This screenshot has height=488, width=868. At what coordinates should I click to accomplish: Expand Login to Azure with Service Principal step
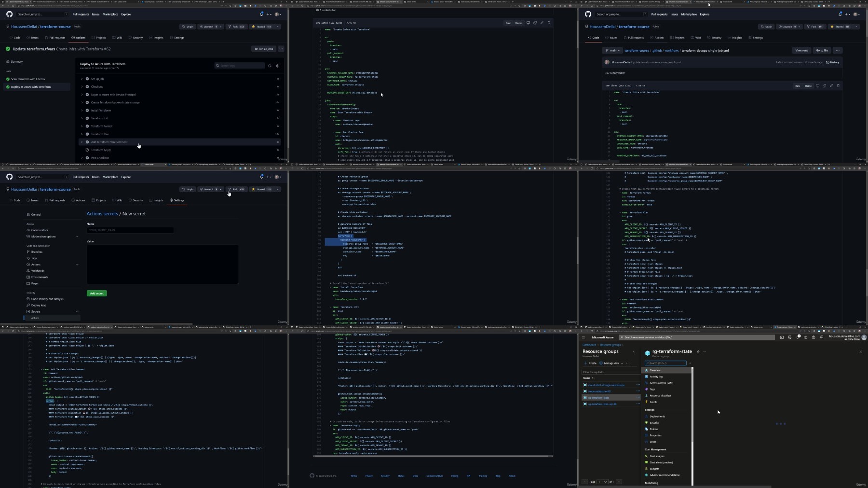pos(82,95)
